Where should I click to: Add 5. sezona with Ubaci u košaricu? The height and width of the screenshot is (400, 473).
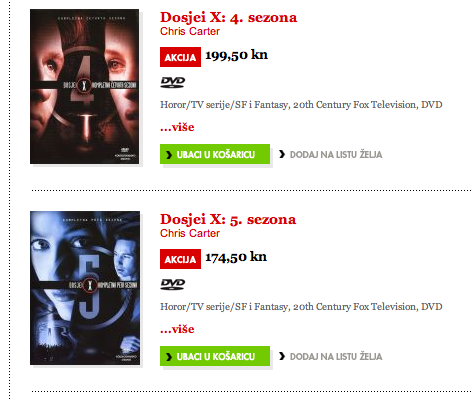pyautogui.click(x=215, y=356)
